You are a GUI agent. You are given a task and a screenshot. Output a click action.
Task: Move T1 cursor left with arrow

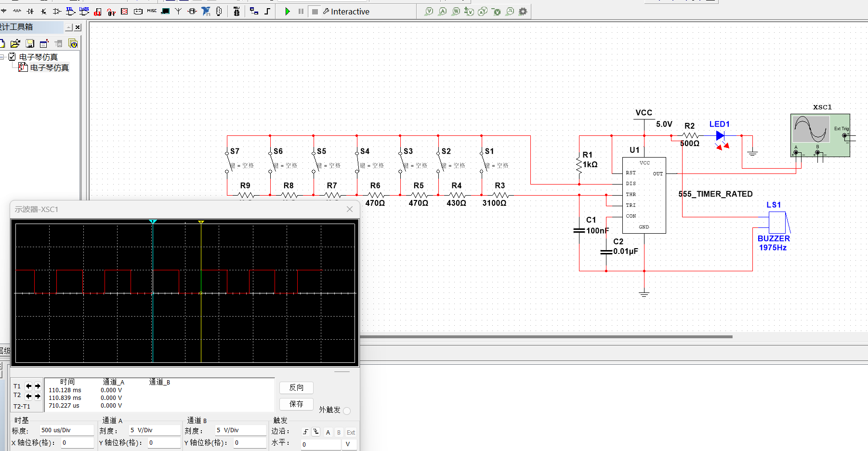point(29,386)
